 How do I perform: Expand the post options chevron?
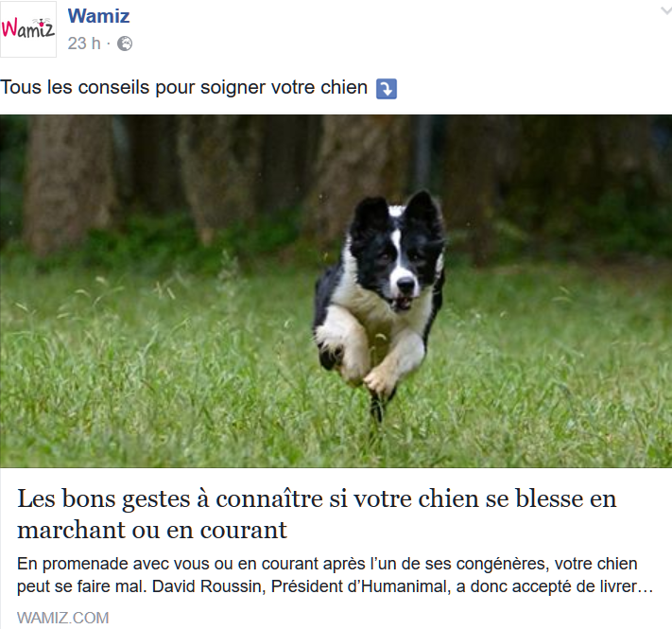point(666,11)
